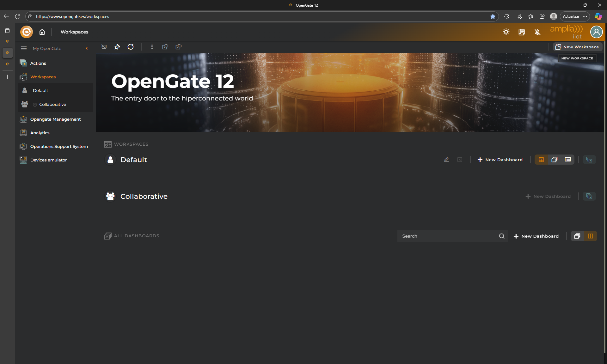Click New Dashboard in the Default workspace
The image size is (607, 364).
[500, 160]
